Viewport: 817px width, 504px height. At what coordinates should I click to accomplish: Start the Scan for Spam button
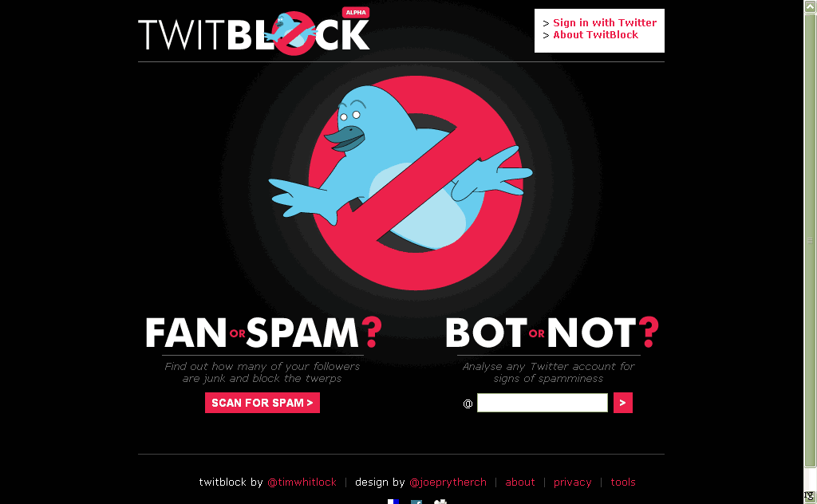click(262, 403)
